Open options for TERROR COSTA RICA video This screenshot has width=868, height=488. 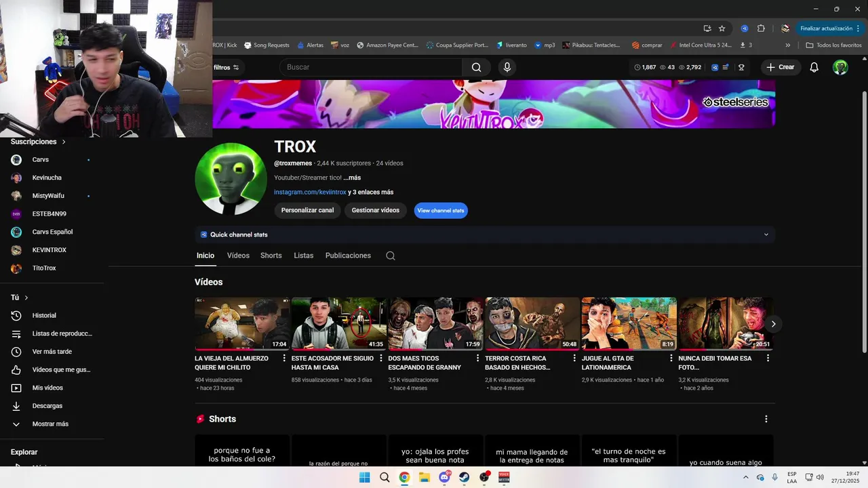[574, 359]
